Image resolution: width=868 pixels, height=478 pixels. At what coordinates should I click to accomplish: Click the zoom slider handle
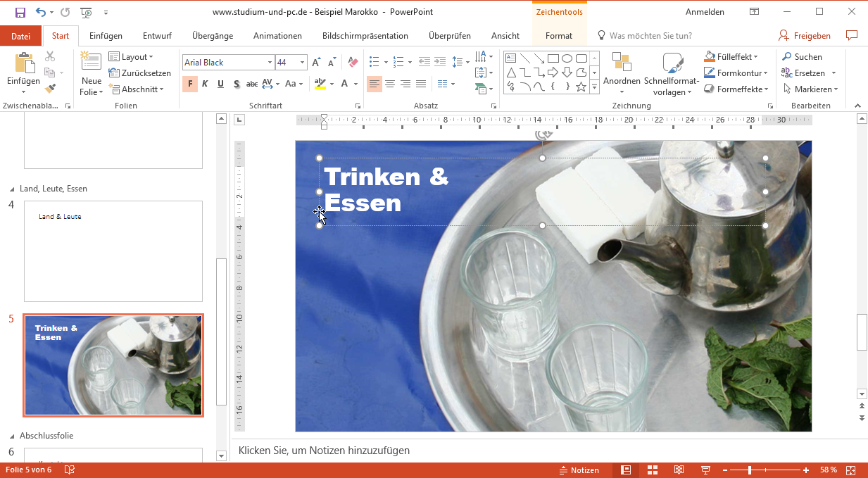click(x=750, y=470)
